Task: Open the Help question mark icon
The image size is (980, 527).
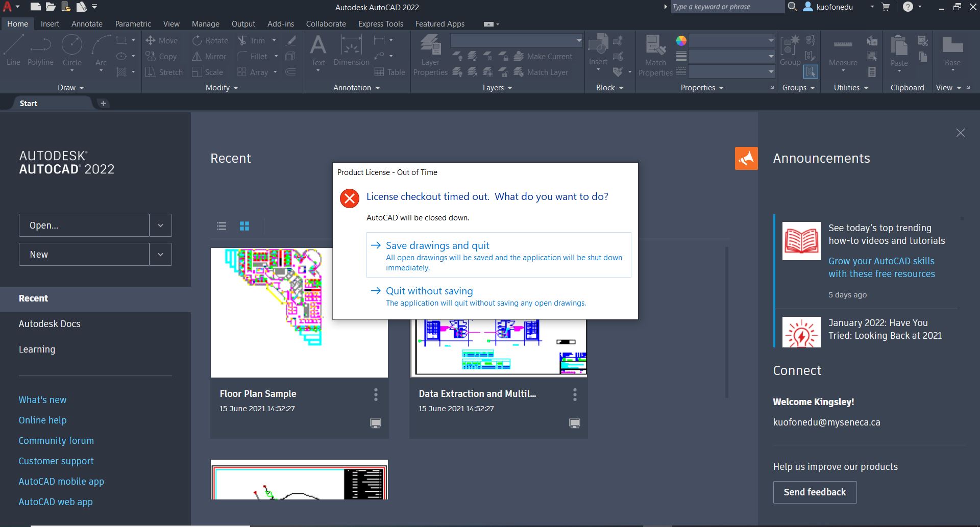Action: pos(908,7)
